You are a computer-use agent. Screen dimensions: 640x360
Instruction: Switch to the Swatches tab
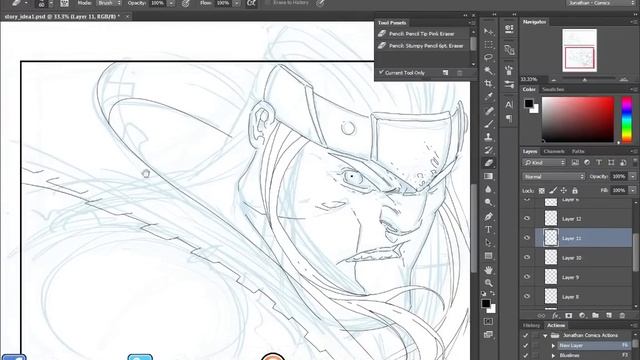click(553, 89)
